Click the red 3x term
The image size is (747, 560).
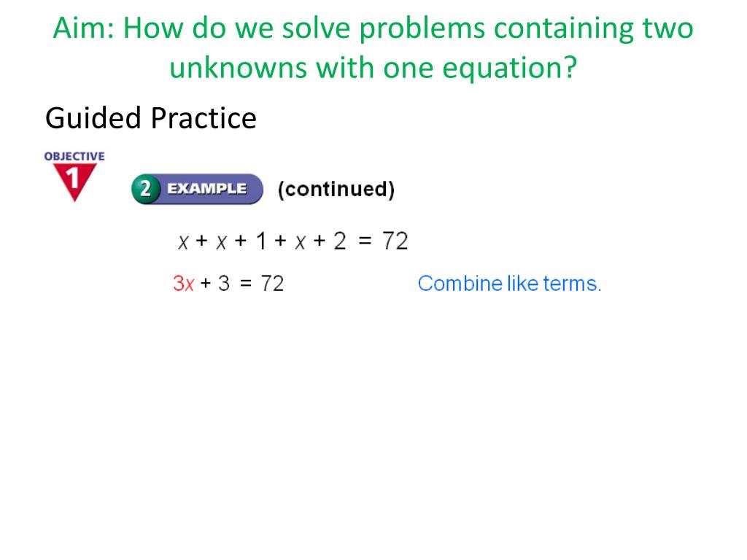(x=184, y=284)
